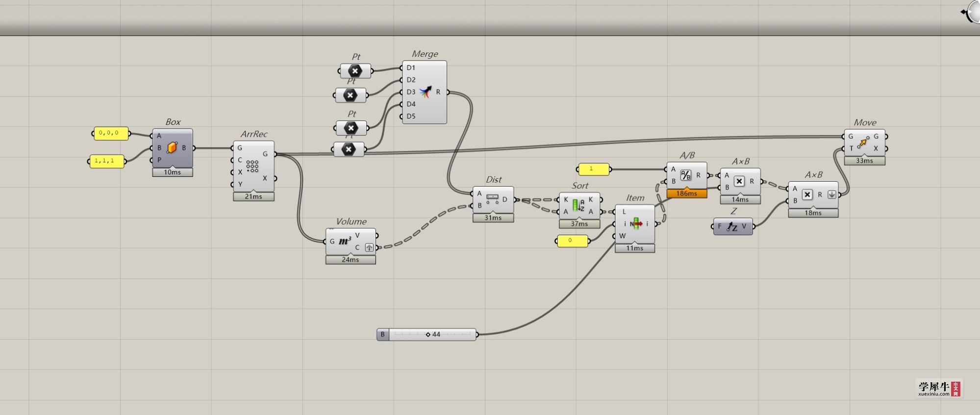Screen dimensions: 980x415
Task: Click the 31ms profiler label under Dist
Action: click(x=493, y=218)
